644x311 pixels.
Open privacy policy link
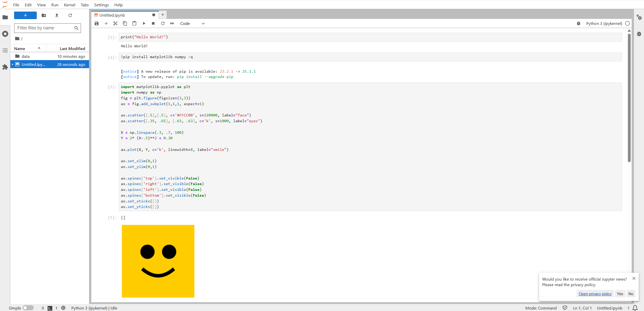[x=595, y=294]
